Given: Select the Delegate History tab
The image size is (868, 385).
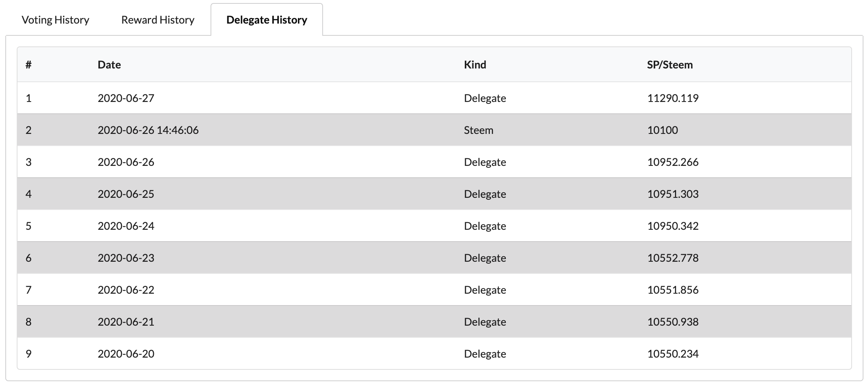Looking at the screenshot, I should (x=266, y=20).
